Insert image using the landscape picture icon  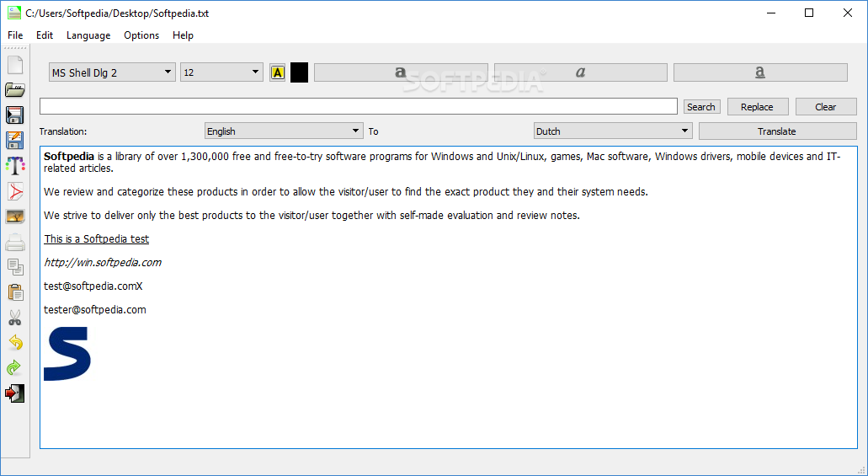[x=15, y=217]
